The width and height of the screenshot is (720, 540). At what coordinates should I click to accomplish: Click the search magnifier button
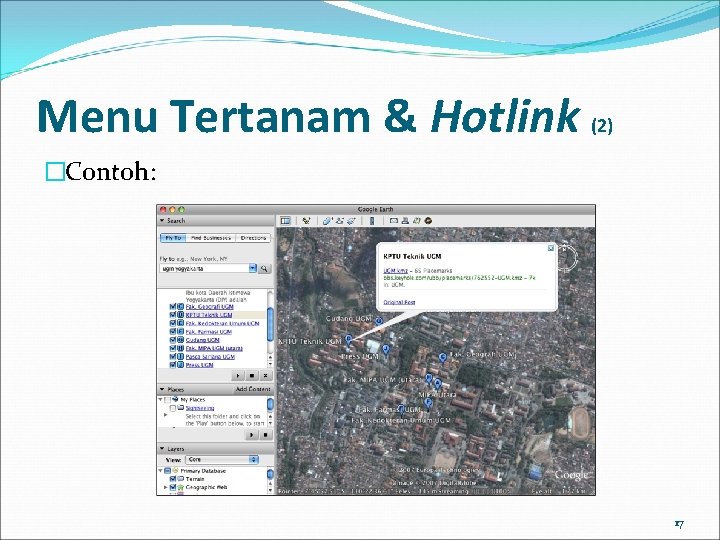264,269
